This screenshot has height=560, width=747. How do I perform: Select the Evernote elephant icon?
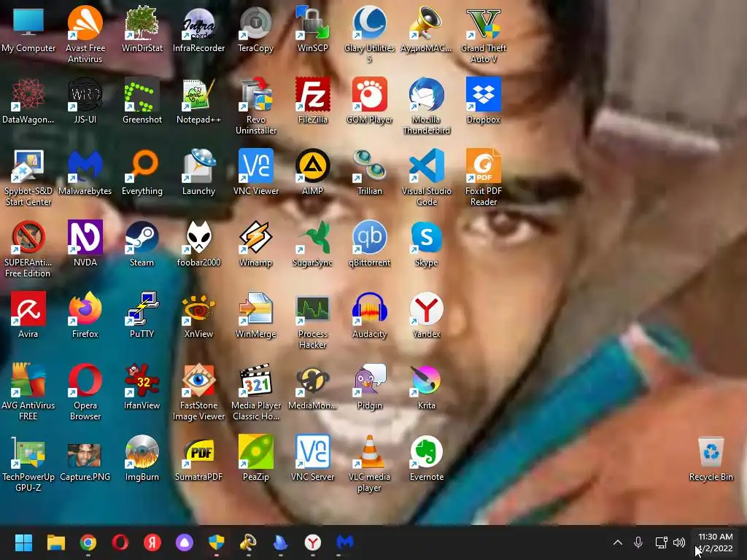(x=426, y=451)
